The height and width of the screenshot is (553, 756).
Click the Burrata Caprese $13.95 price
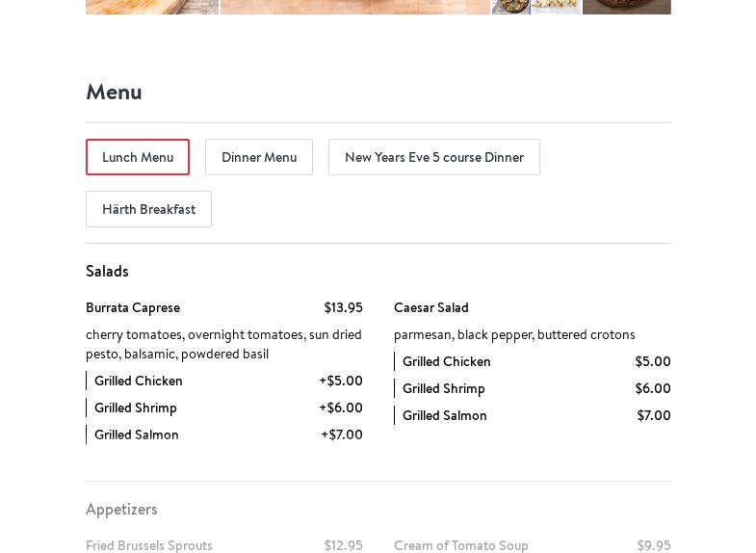343,308
